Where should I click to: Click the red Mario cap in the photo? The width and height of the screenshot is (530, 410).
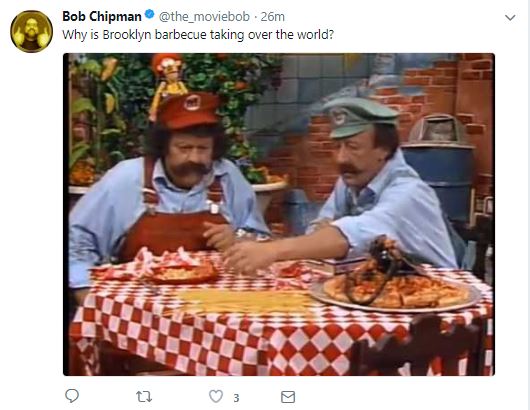coord(189,110)
